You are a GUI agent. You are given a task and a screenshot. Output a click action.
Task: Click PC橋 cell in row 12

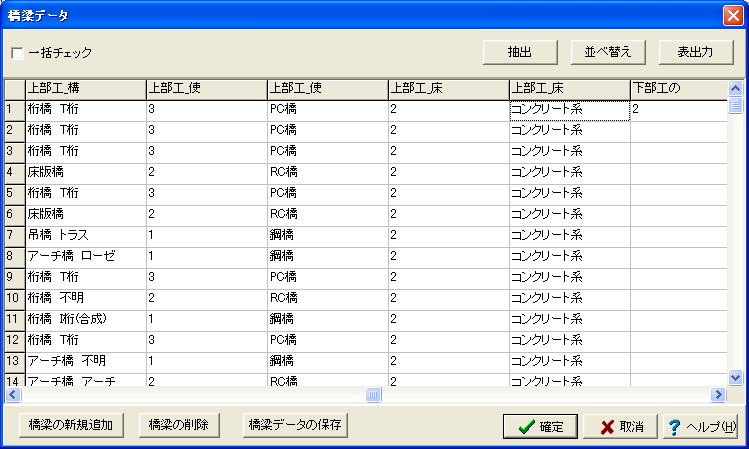pos(328,341)
